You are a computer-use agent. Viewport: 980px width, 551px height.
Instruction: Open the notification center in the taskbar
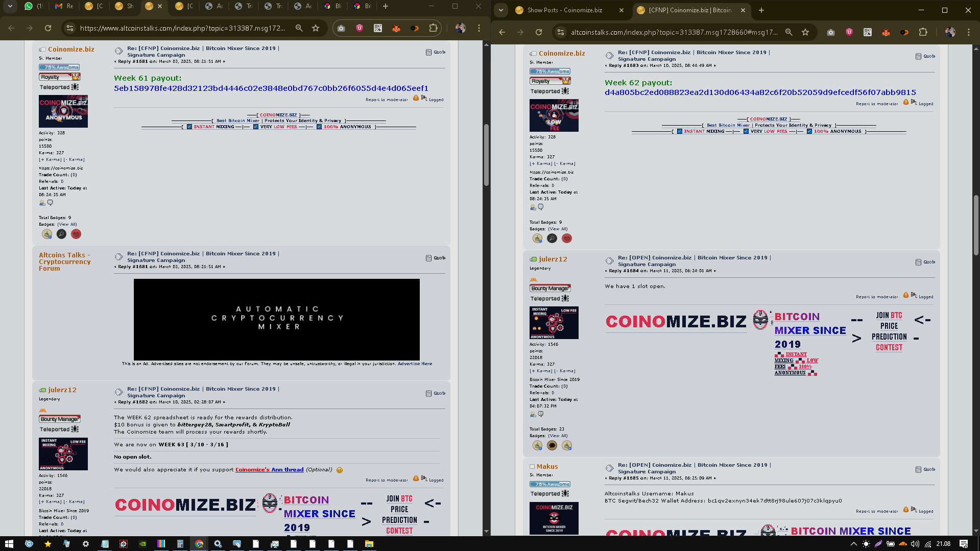point(964,544)
